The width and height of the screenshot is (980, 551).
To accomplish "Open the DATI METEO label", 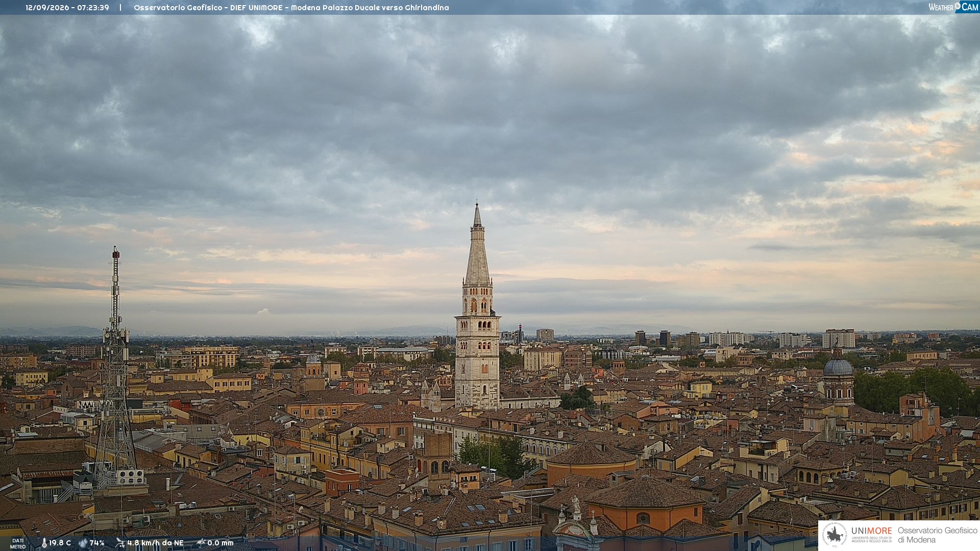I will 18,543.
